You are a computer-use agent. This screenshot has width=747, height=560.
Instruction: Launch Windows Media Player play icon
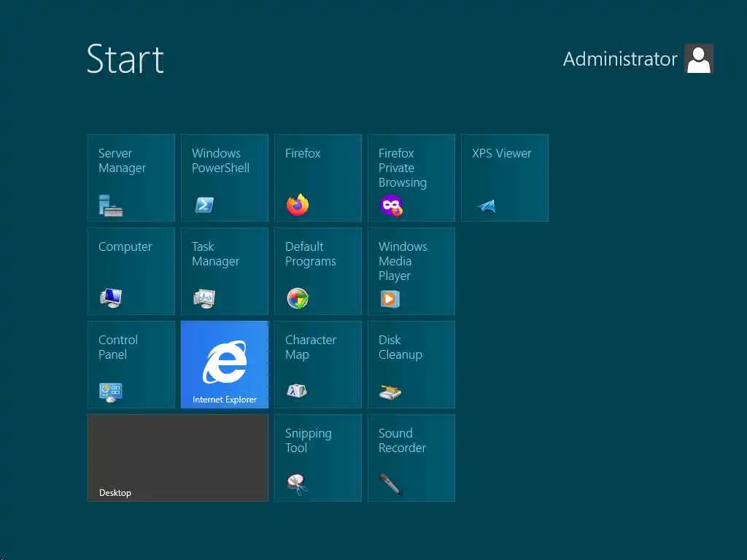click(x=390, y=298)
